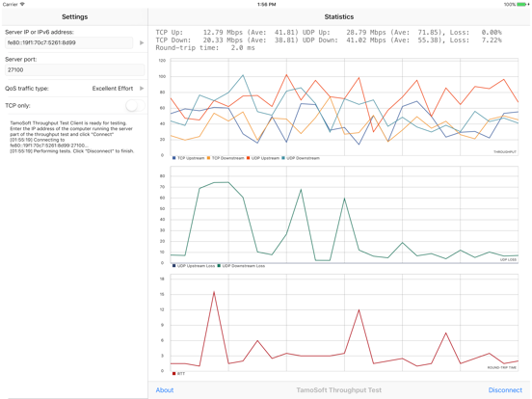Tap the battery icon in status bar
This screenshot has height=399, width=532.
tap(522, 5)
